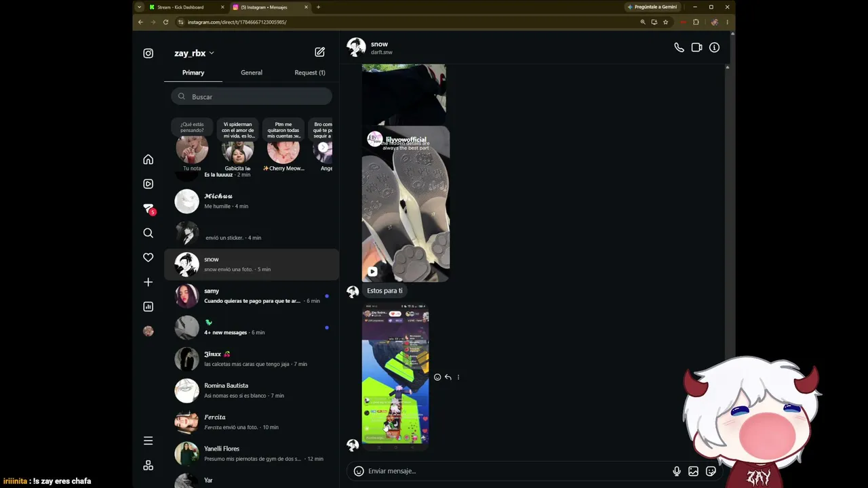The image size is (868, 488).
Task: Open the Romina Bautista conversation
Action: coord(252,390)
